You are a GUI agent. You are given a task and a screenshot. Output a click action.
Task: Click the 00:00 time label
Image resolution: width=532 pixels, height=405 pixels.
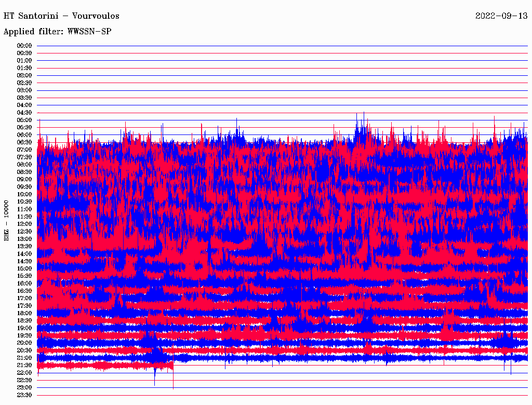(x=24, y=46)
